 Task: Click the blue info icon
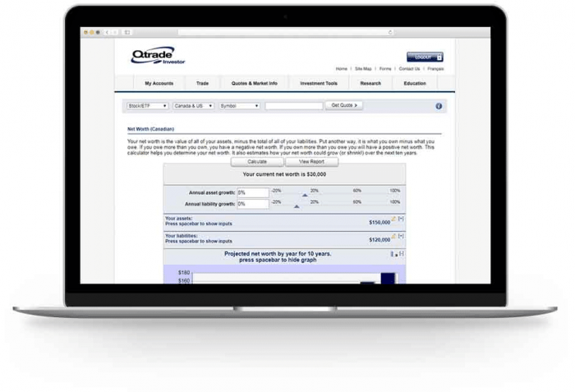point(439,106)
